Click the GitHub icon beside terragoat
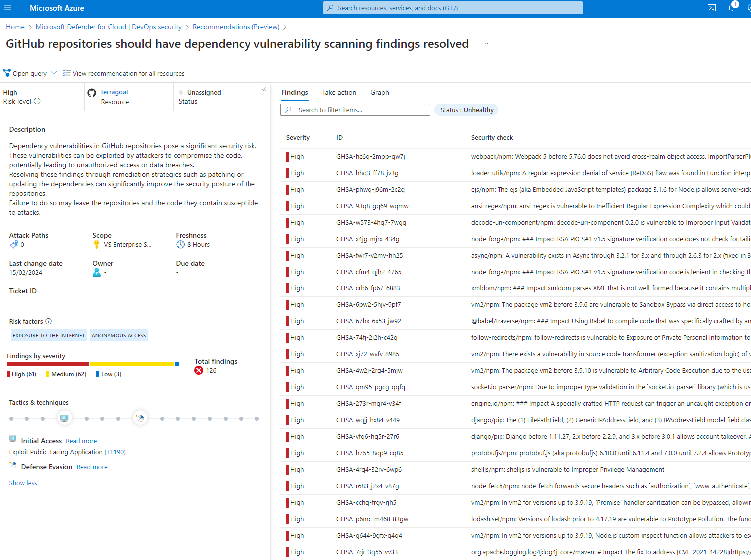Viewport: 751px width, 560px height. [92, 93]
